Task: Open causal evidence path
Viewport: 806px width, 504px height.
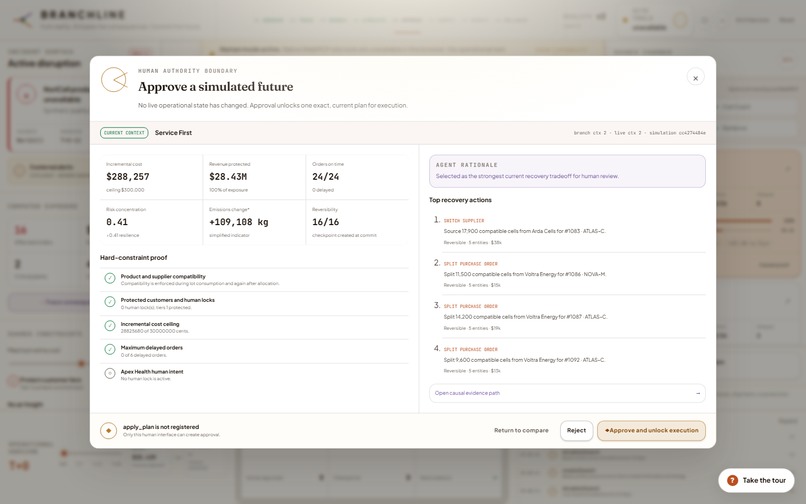Action: tap(567, 393)
